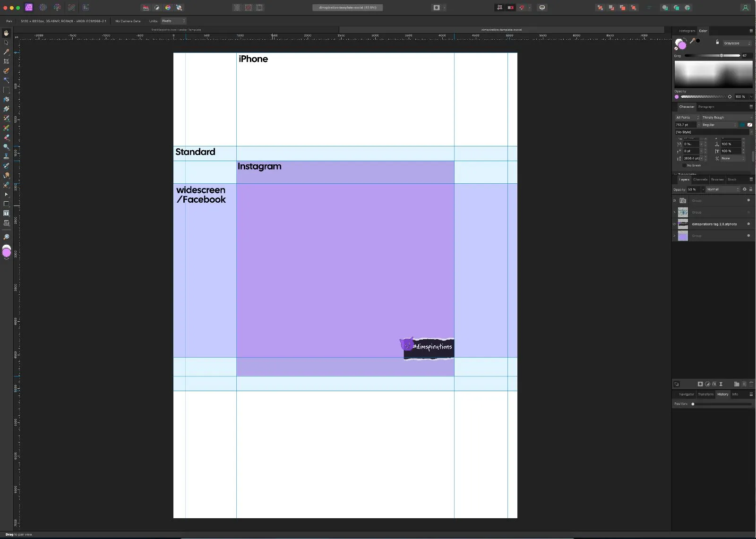Switch to the Liquify Persona
Viewport: 756px width, 539px height.
pos(43,8)
